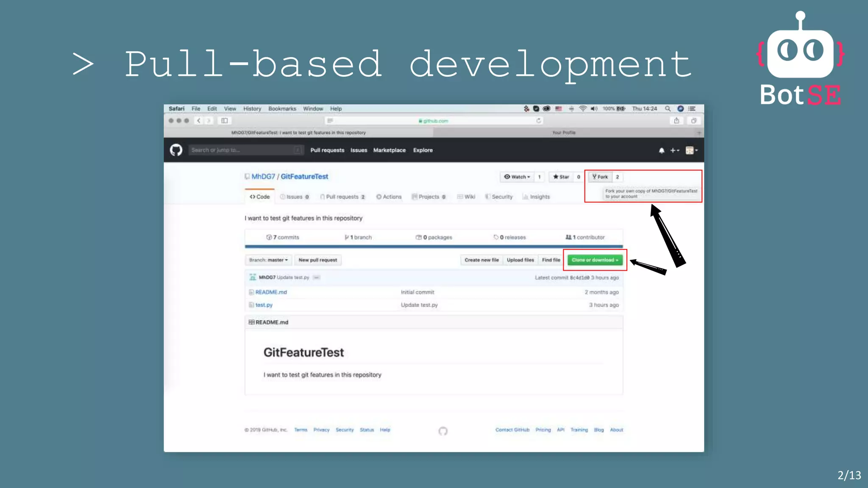The image size is (868, 488).
Task: View 1 contributor link
Action: (x=585, y=237)
